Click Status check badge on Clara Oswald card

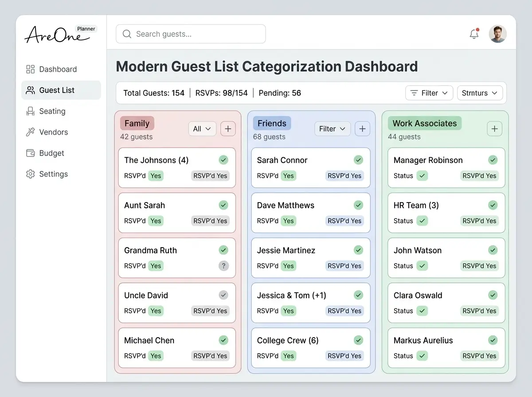422,311
